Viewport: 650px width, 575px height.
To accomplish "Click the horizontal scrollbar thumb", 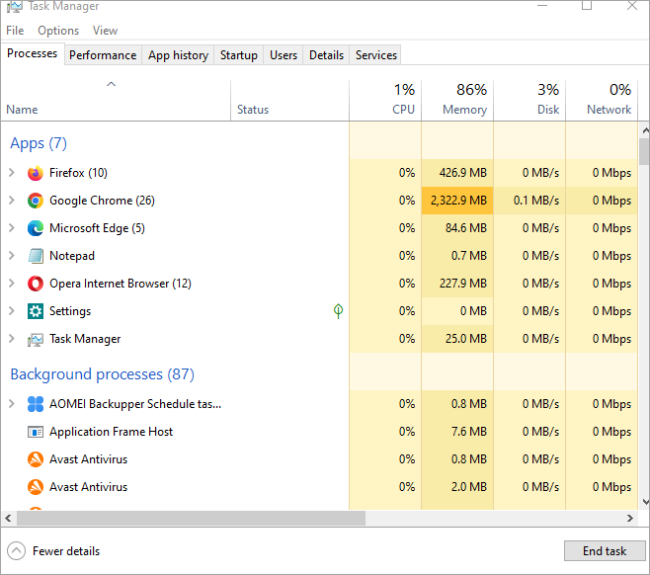I will (x=191, y=518).
